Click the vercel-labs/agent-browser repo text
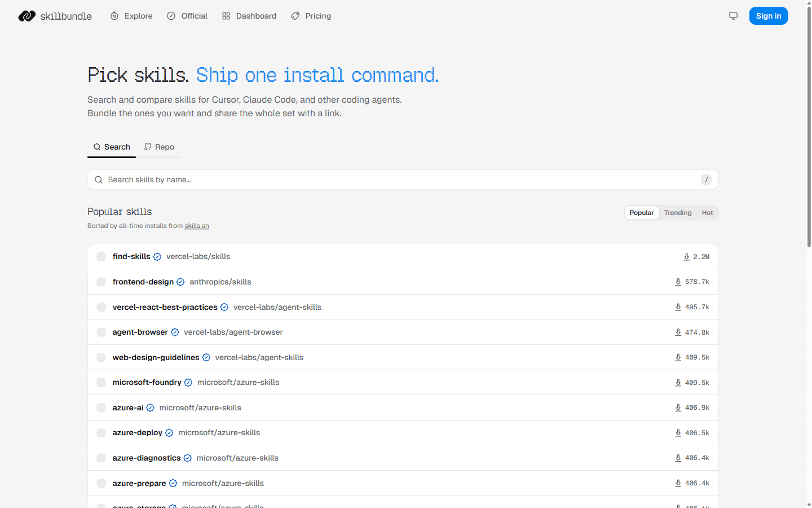Screen dimensions: 812x508 coord(233,332)
